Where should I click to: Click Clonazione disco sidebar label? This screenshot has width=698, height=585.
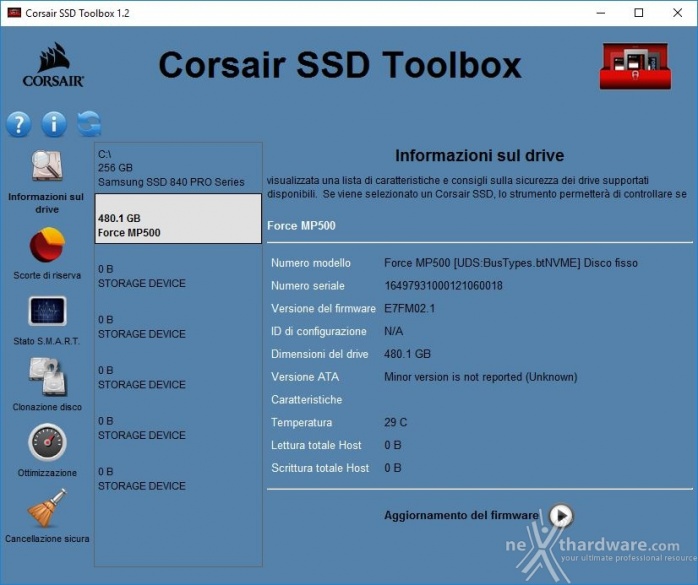47,407
